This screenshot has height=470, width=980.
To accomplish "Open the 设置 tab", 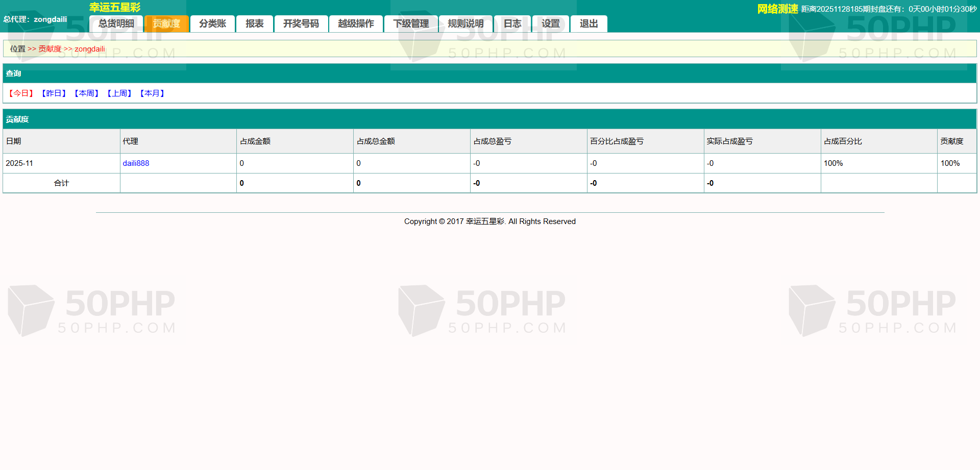I will pyautogui.click(x=550, y=23).
